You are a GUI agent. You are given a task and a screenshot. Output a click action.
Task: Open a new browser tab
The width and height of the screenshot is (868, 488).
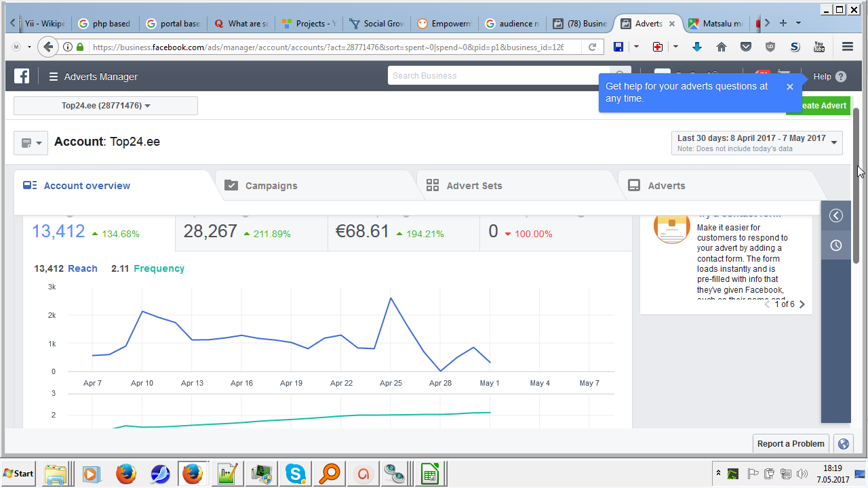click(783, 23)
